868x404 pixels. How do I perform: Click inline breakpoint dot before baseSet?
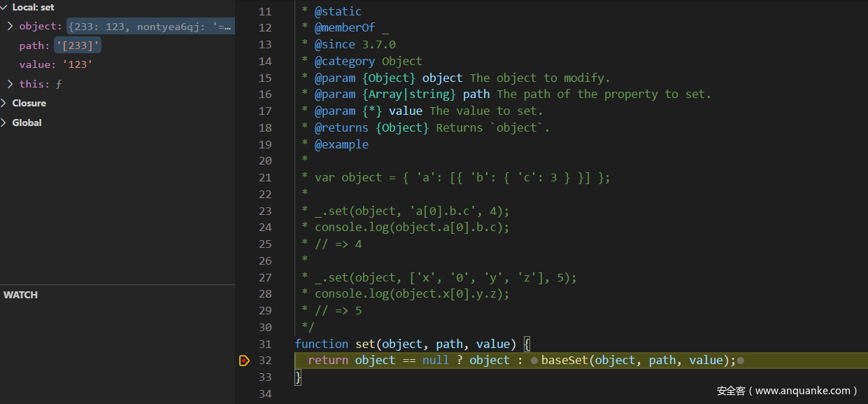coord(534,361)
